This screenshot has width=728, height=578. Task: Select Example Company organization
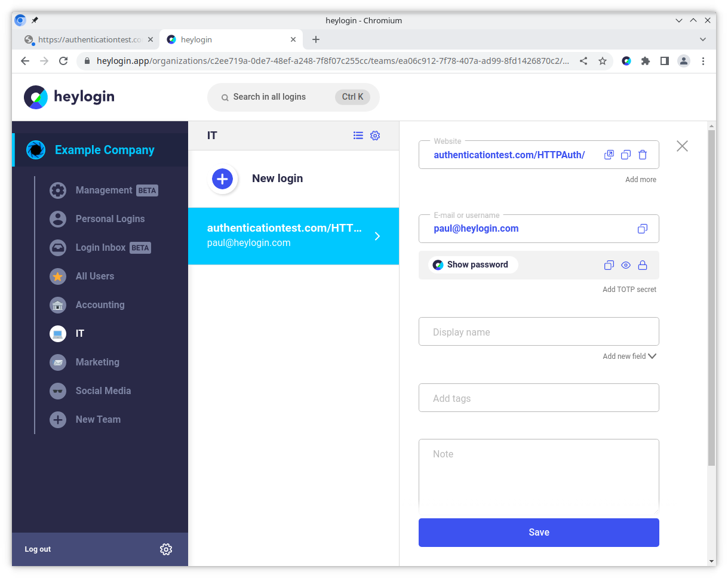click(100, 150)
